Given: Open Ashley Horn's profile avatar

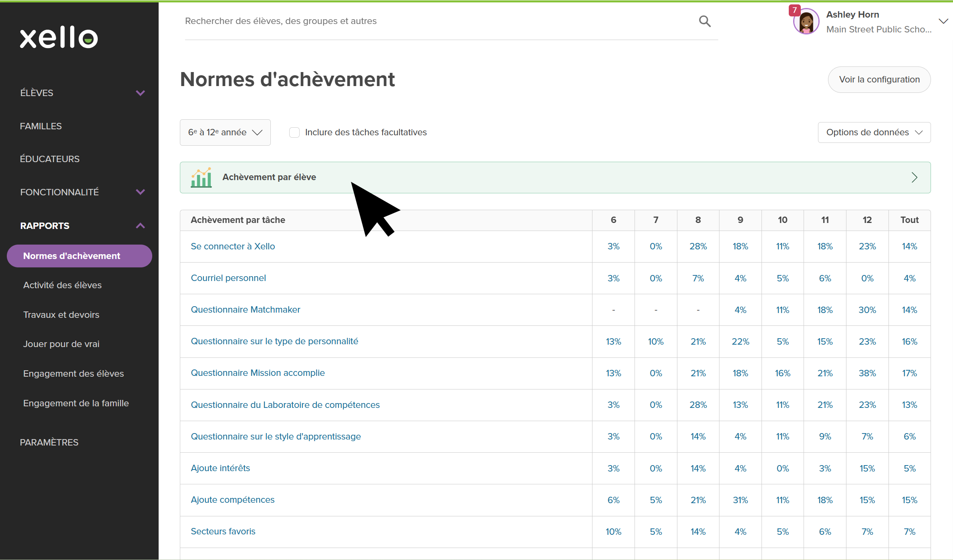Looking at the screenshot, I should coord(806,22).
